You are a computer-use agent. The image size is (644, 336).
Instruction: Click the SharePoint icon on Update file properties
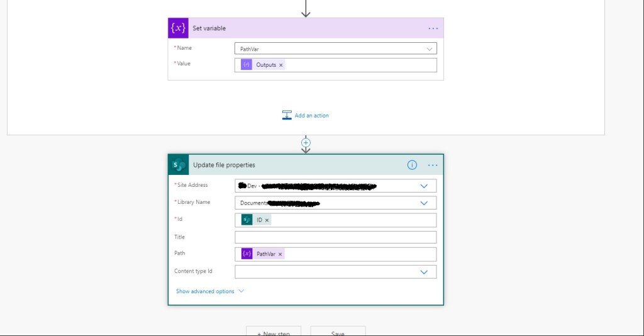click(179, 165)
